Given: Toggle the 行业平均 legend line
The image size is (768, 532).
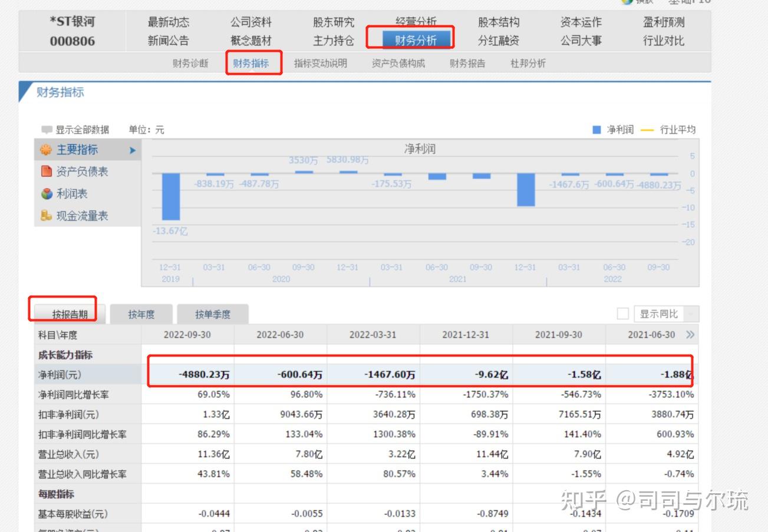Looking at the screenshot, I should pyautogui.click(x=647, y=130).
